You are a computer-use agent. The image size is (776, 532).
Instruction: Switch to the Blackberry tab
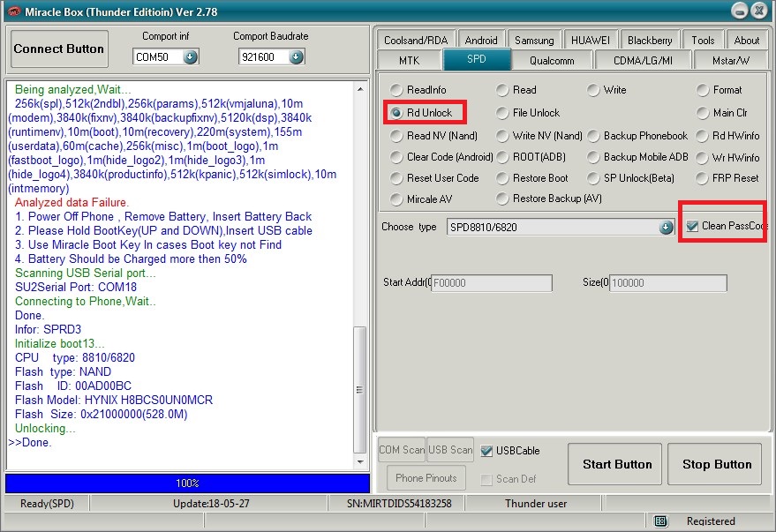click(650, 40)
